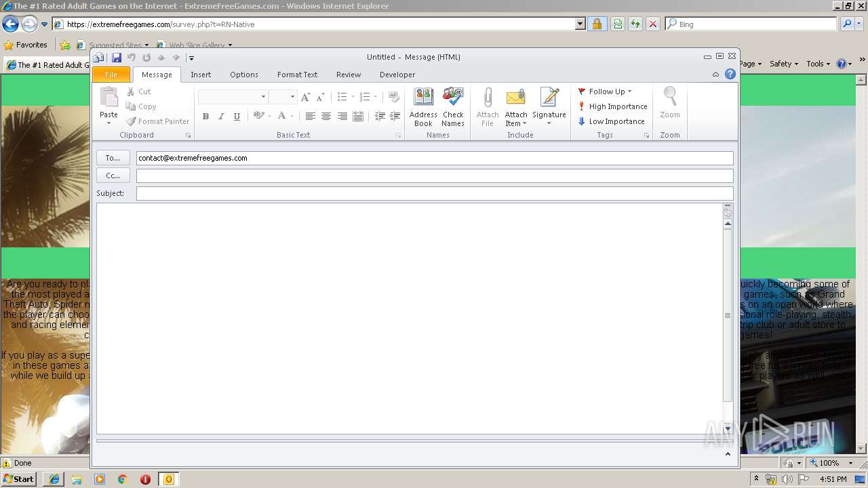Screen dimensions: 868x488
Task: Click Cut in the Clipboard group
Action: (x=138, y=91)
